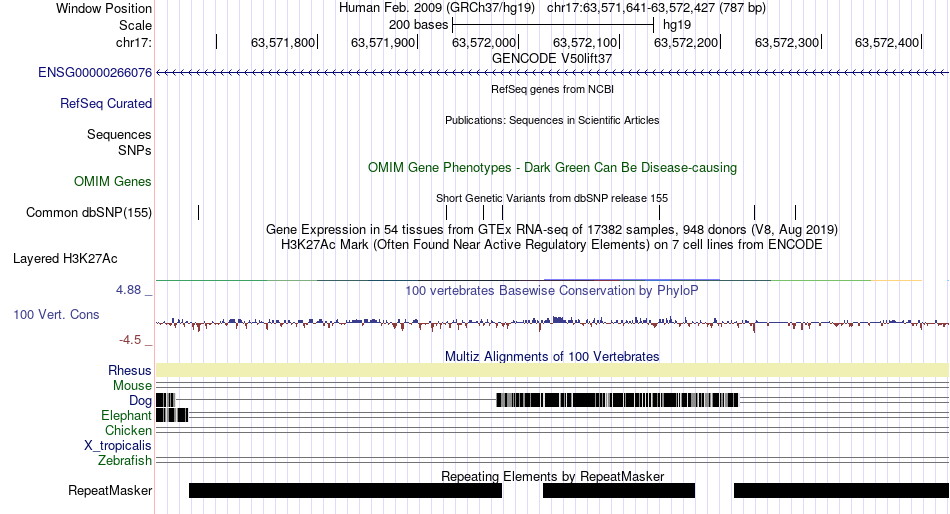
Task: Click the Dog alignment row label
Action: tap(140, 400)
